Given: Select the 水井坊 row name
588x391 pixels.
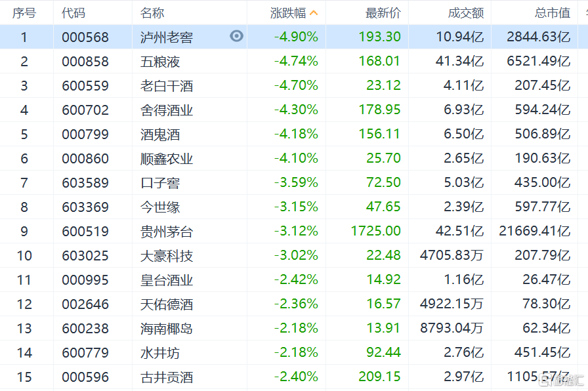Looking at the screenshot, I should click(x=160, y=353).
